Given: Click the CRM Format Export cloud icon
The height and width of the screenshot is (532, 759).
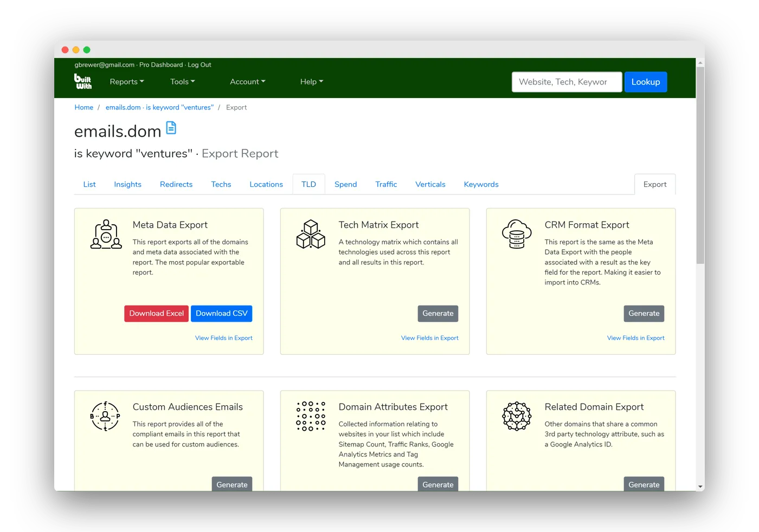Looking at the screenshot, I should click(x=517, y=235).
